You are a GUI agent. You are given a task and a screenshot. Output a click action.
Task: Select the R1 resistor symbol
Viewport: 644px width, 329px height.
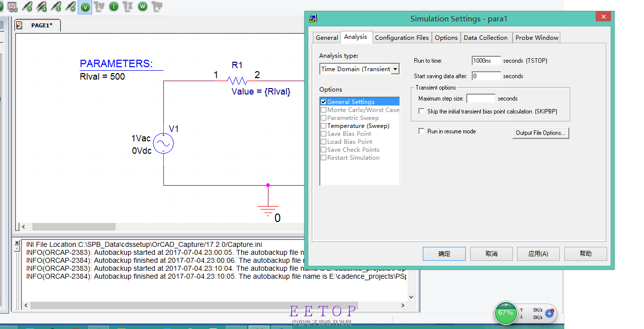pyautogui.click(x=237, y=80)
